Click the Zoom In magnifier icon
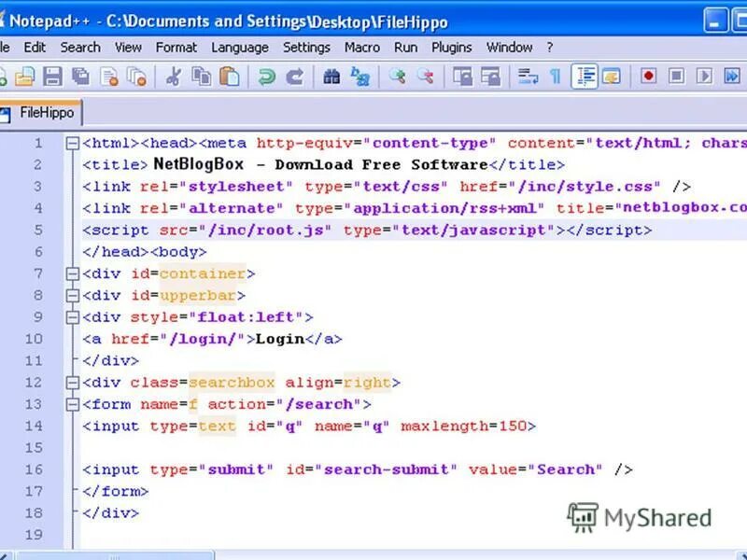The width and height of the screenshot is (747, 560). [x=397, y=77]
